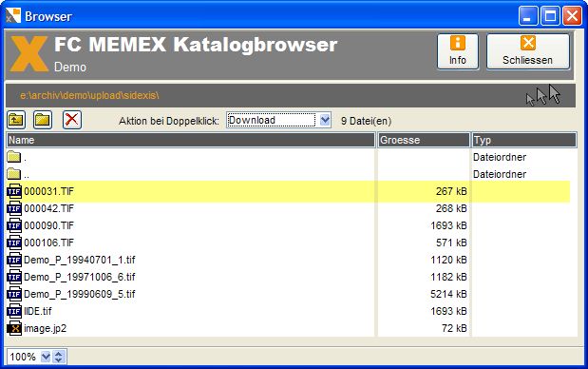The image size is (588, 369).
Task: Sort by the Groesse column header
Action: click(x=424, y=140)
